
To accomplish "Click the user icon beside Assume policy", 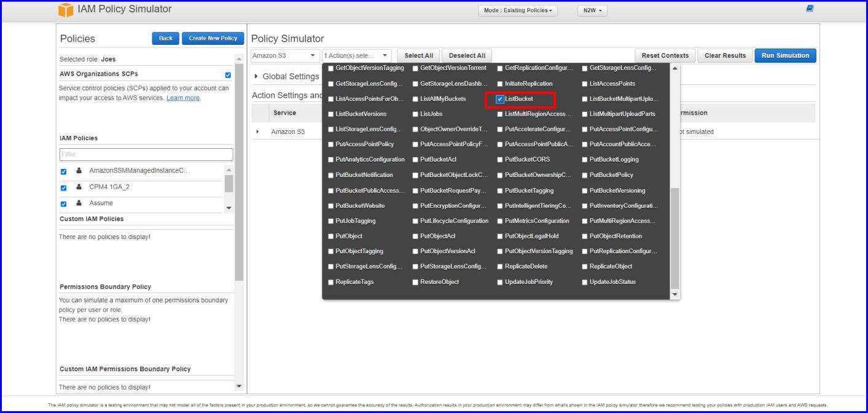I will click(x=79, y=203).
